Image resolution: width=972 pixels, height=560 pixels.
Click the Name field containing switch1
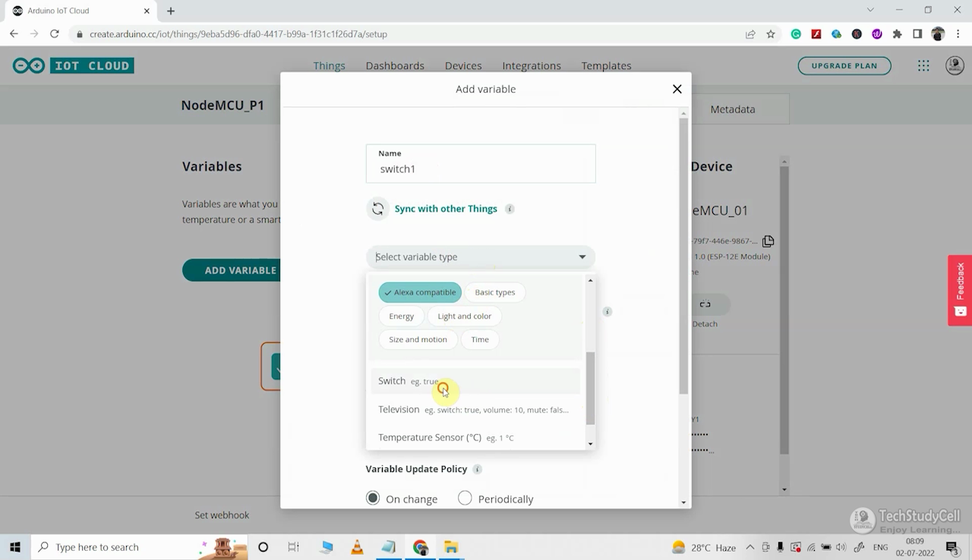pyautogui.click(x=480, y=168)
